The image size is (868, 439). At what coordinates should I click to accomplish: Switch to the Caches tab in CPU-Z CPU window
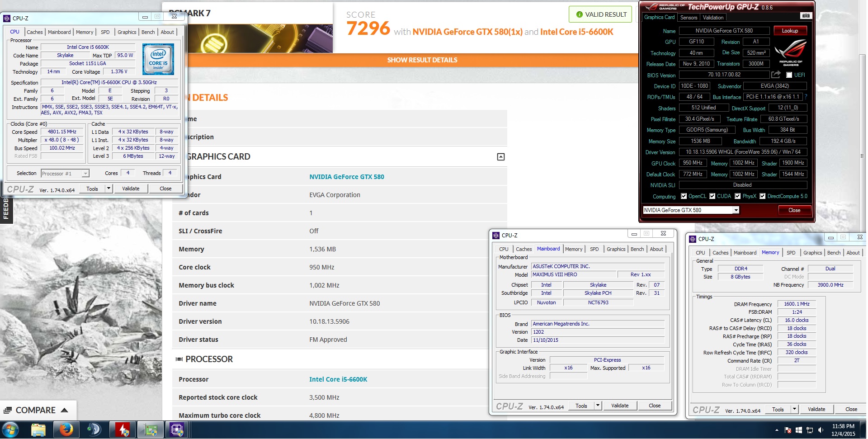[x=34, y=32]
